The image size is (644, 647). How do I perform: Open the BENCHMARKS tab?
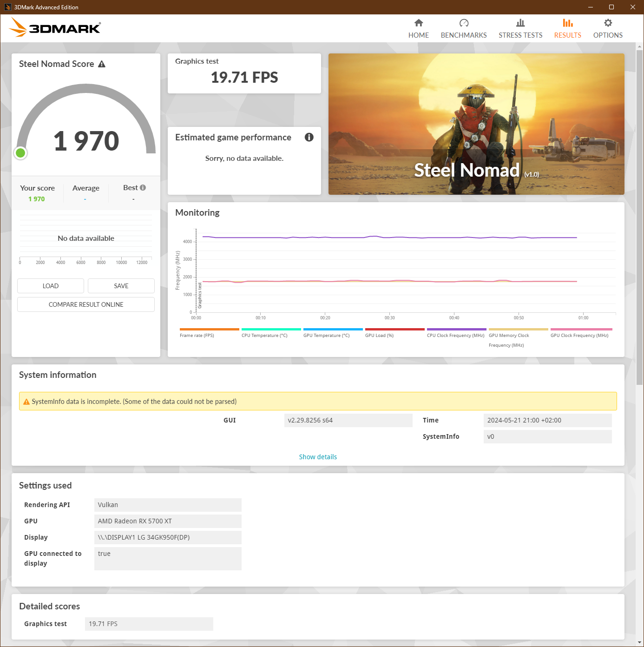(x=464, y=29)
